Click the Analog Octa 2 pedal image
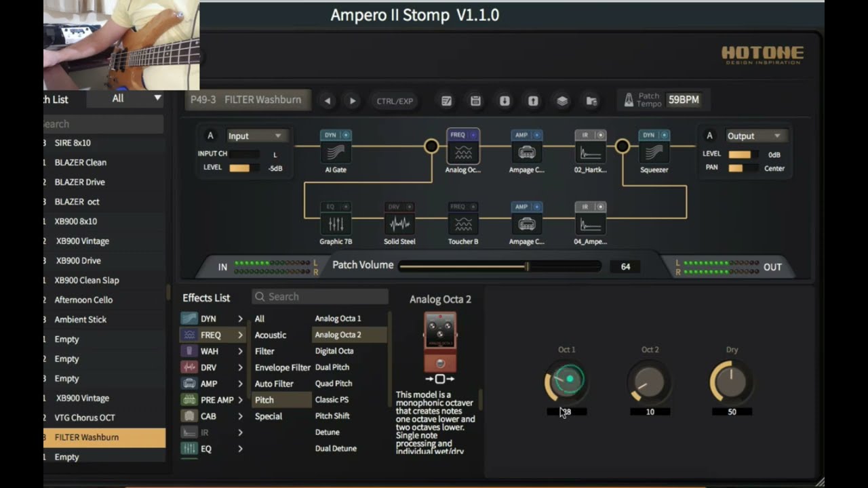 pos(440,341)
